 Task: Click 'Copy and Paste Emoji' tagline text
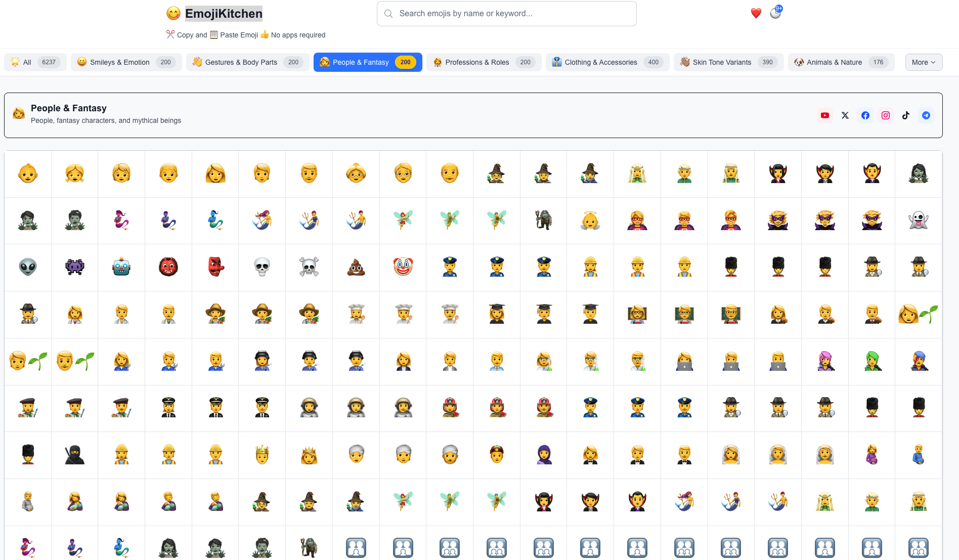click(x=217, y=35)
